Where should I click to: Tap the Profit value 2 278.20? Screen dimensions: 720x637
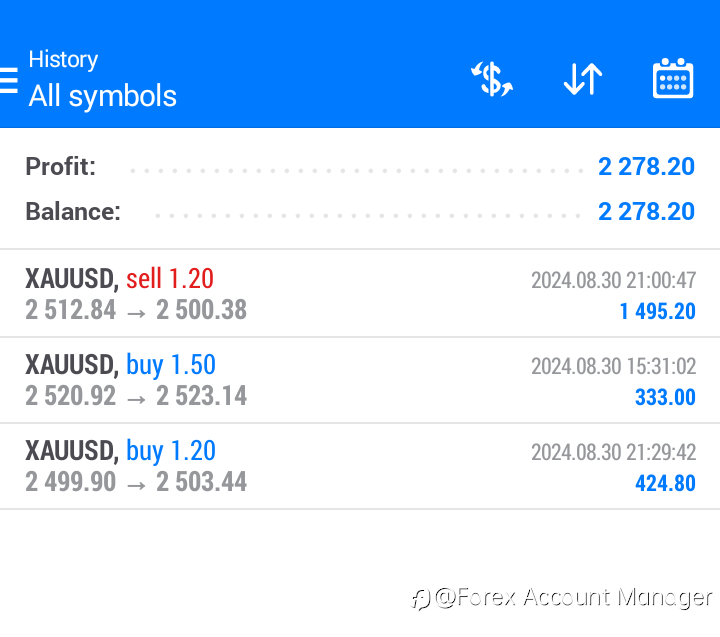(x=646, y=167)
